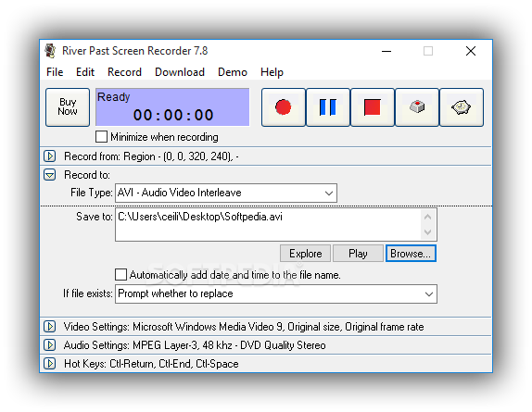
Task: Click Save to field scroll up arrow
Action: pos(428,217)
